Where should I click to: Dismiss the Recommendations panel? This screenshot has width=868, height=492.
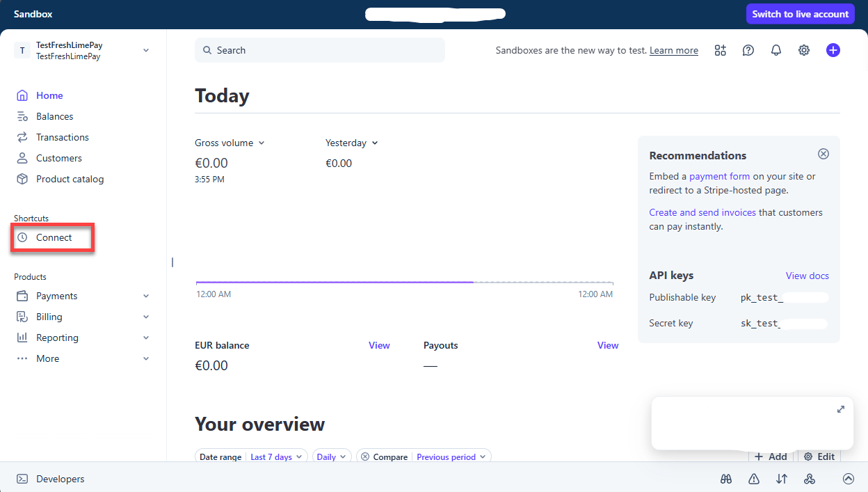tap(823, 154)
